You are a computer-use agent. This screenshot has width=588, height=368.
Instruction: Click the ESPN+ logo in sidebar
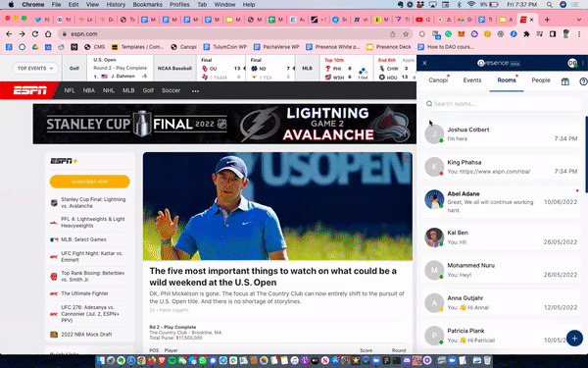[64, 161]
